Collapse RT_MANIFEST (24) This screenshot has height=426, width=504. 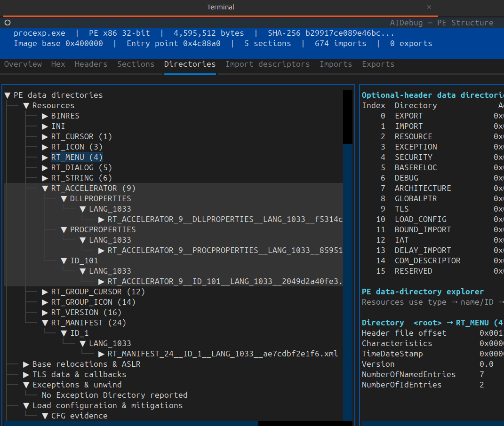coord(45,323)
